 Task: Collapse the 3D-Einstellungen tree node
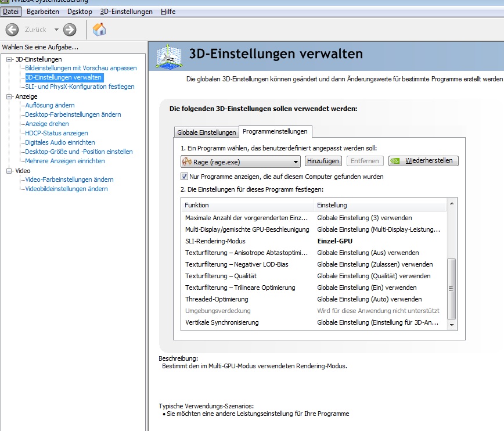click(x=9, y=59)
